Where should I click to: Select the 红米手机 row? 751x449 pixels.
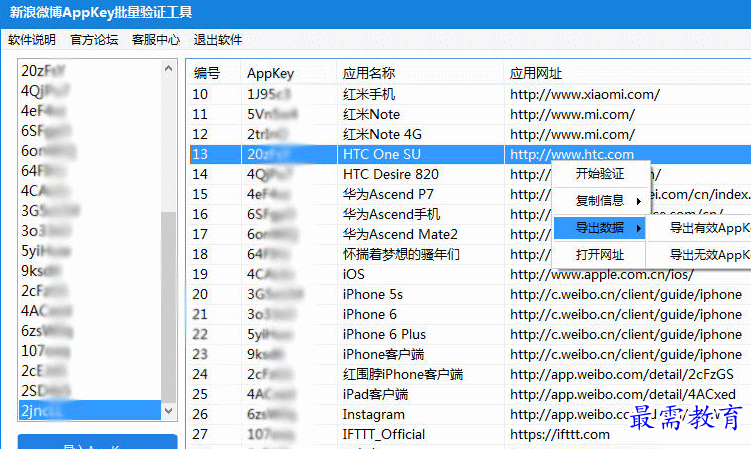pyautogui.click(x=470, y=94)
